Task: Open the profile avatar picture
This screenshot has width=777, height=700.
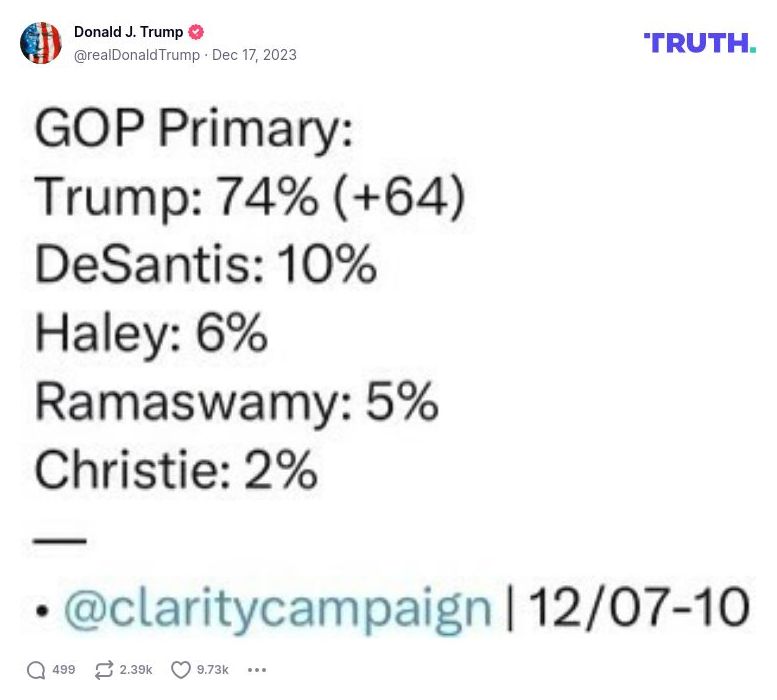Action: pyautogui.click(x=41, y=43)
